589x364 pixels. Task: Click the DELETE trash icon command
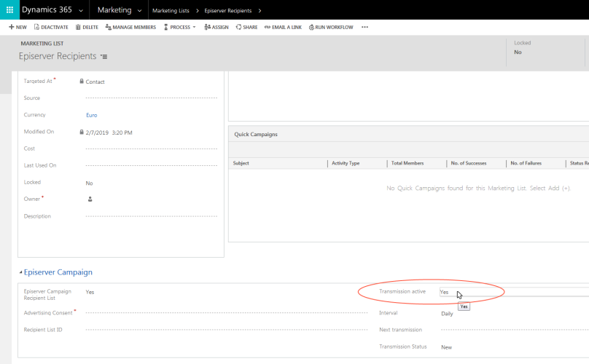(87, 27)
